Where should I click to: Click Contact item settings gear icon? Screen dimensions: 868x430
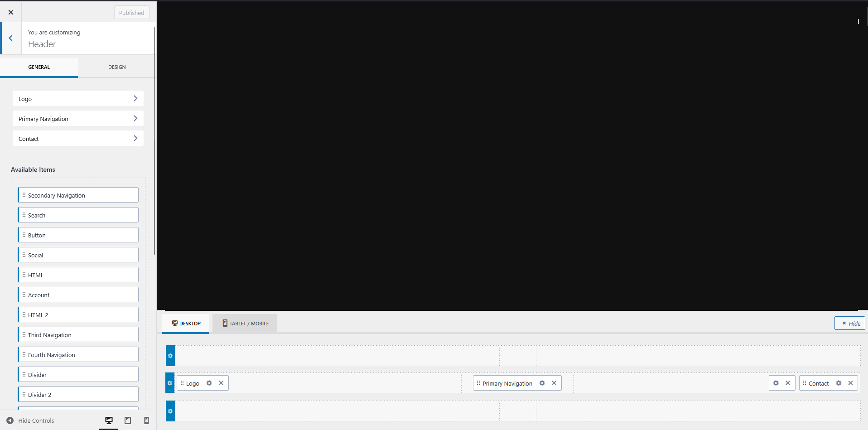pos(839,383)
